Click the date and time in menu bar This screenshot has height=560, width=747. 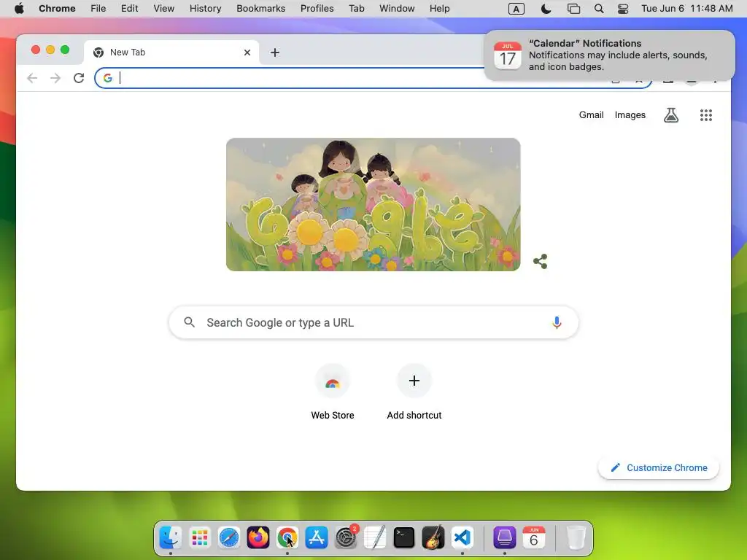coord(687,9)
